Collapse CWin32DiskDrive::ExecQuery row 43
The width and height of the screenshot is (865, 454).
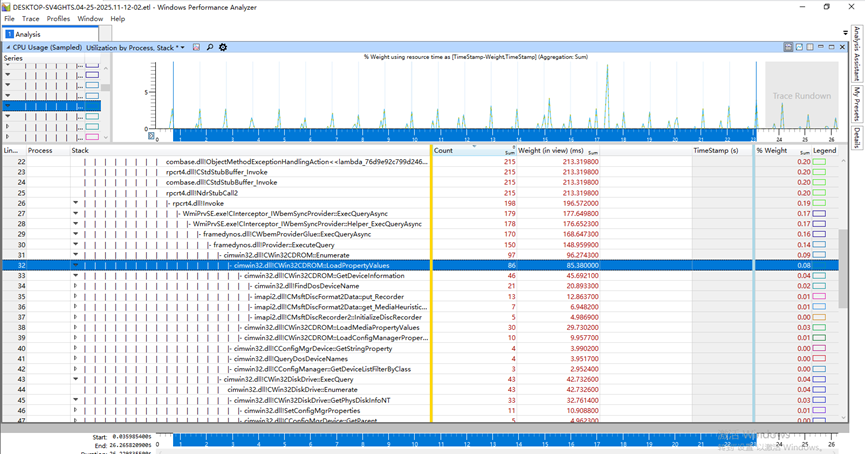coord(76,380)
